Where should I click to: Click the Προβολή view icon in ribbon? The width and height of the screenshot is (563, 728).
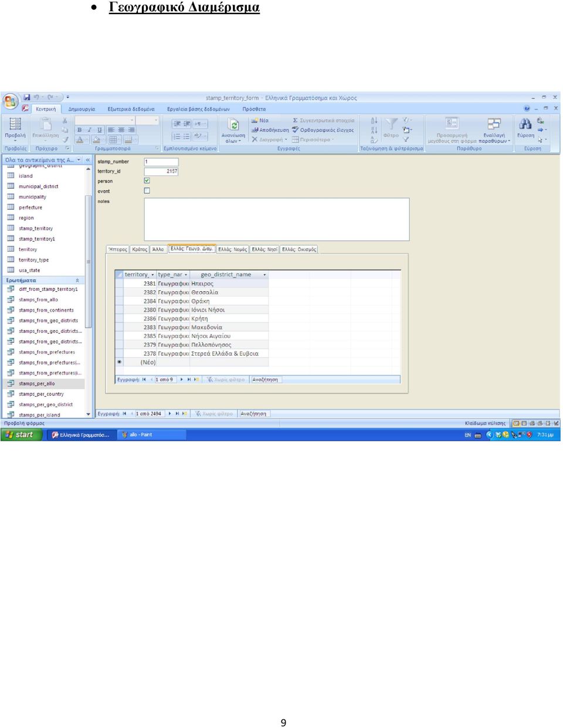coord(15,124)
